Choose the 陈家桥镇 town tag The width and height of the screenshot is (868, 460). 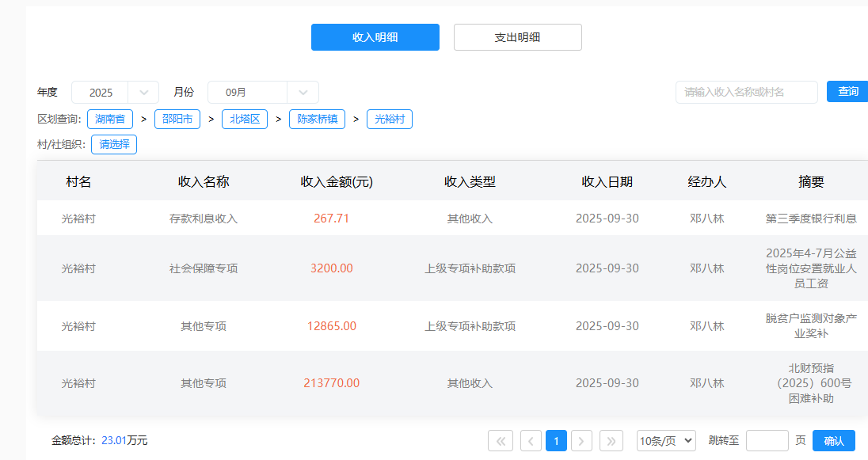[x=317, y=120]
